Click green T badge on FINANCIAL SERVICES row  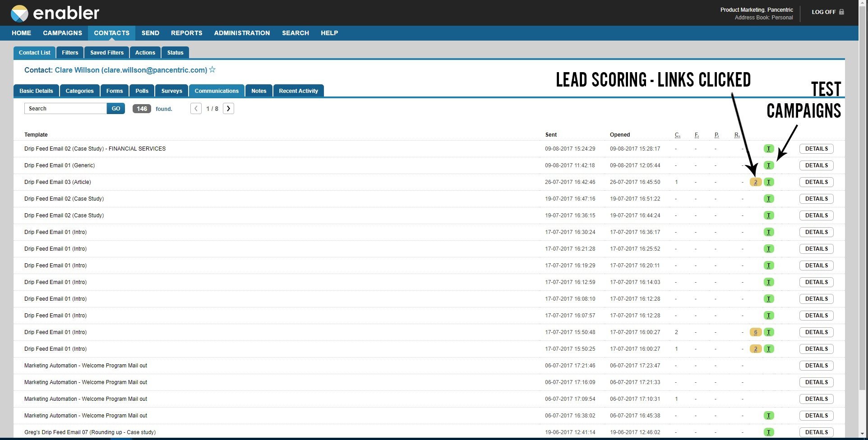pos(769,149)
